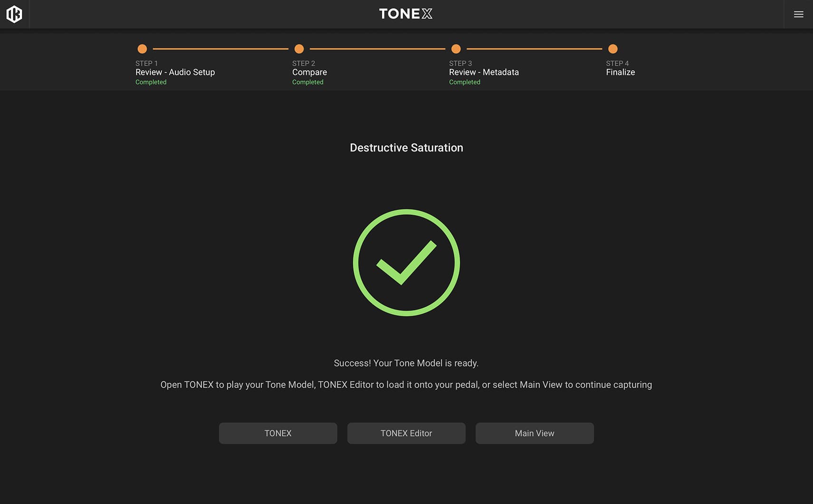This screenshot has width=813, height=504.
Task: Click the progress line between Step 1 and 2
Action: [221, 49]
